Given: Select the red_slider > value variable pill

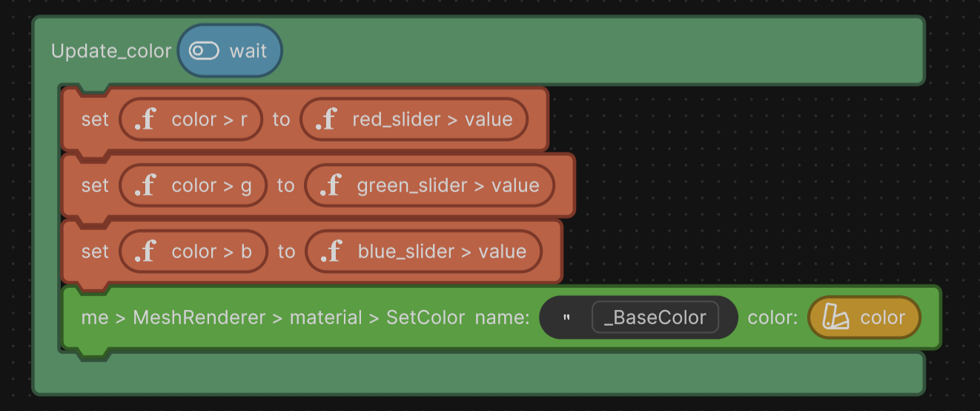Looking at the screenshot, I should coord(432,119).
